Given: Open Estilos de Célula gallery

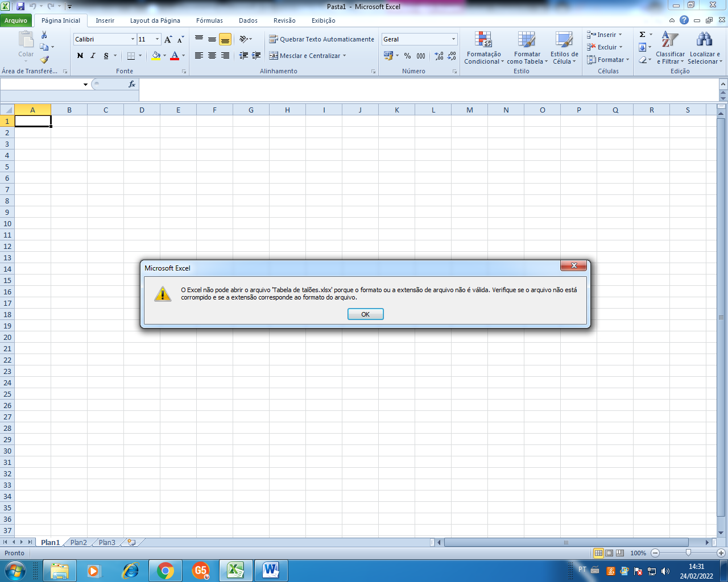Looking at the screenshot, I should click(x=564, y=48).
